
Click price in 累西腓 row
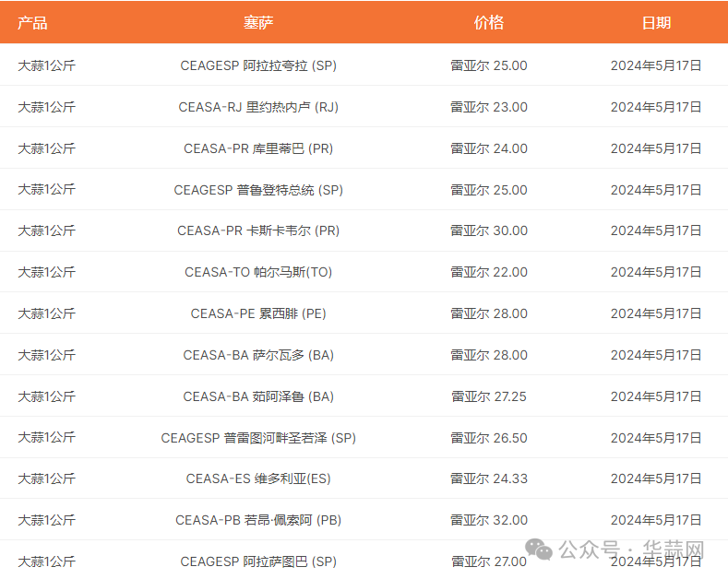click(x=489, y=313)
